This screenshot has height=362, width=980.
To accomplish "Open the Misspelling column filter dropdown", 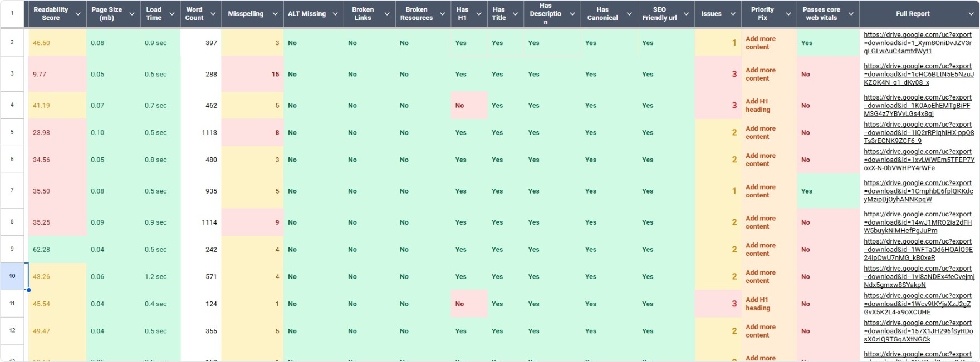I will pos(275,14).
